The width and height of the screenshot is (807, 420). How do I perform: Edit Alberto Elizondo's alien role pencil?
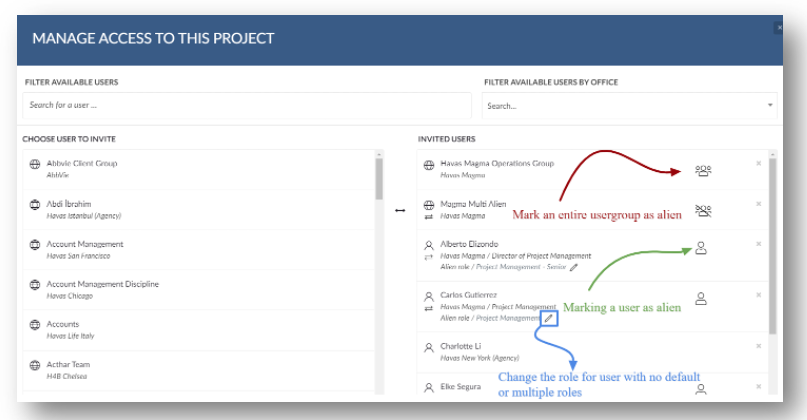click(x=574, y=267)
